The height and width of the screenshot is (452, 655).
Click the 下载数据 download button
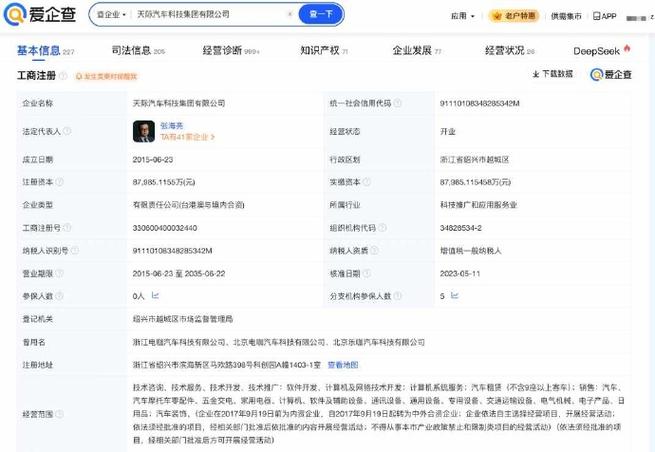point(552,74)
